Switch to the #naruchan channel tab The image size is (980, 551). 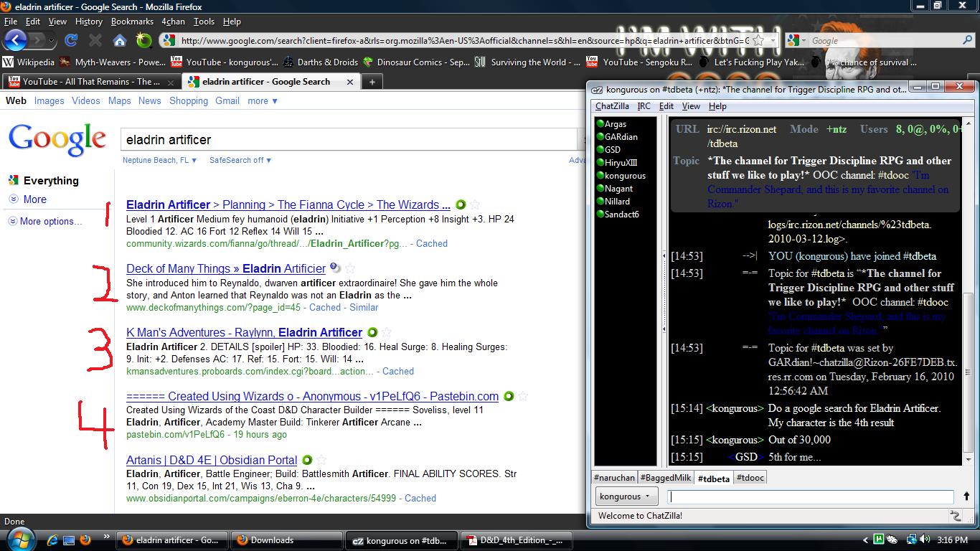[x=615, y=478]
